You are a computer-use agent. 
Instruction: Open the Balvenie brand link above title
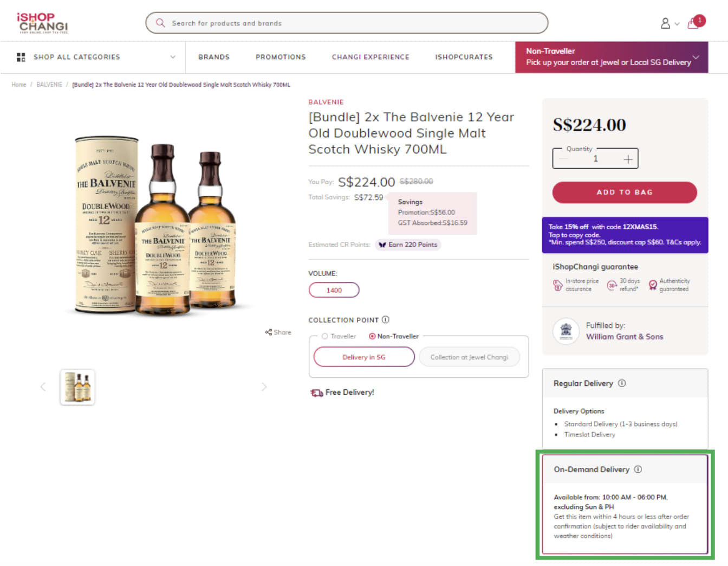tap(326, 102)
